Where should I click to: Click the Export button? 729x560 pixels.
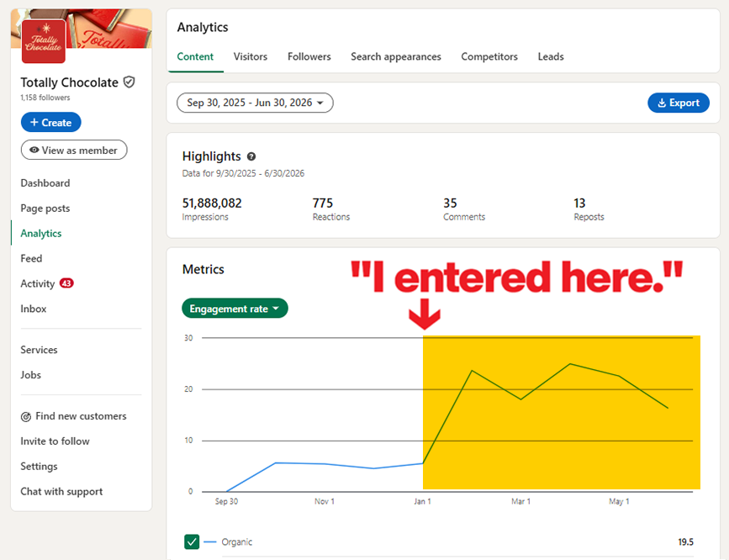679,103
